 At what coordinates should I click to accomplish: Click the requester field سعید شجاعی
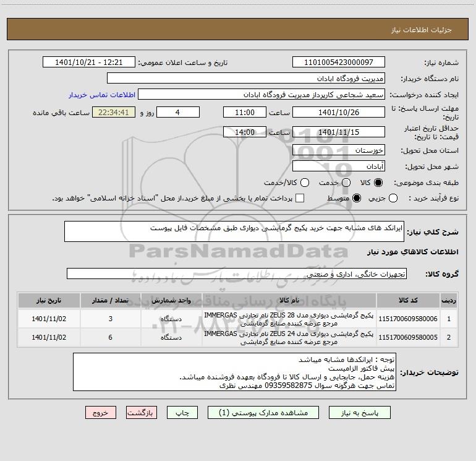pos(261,94)
